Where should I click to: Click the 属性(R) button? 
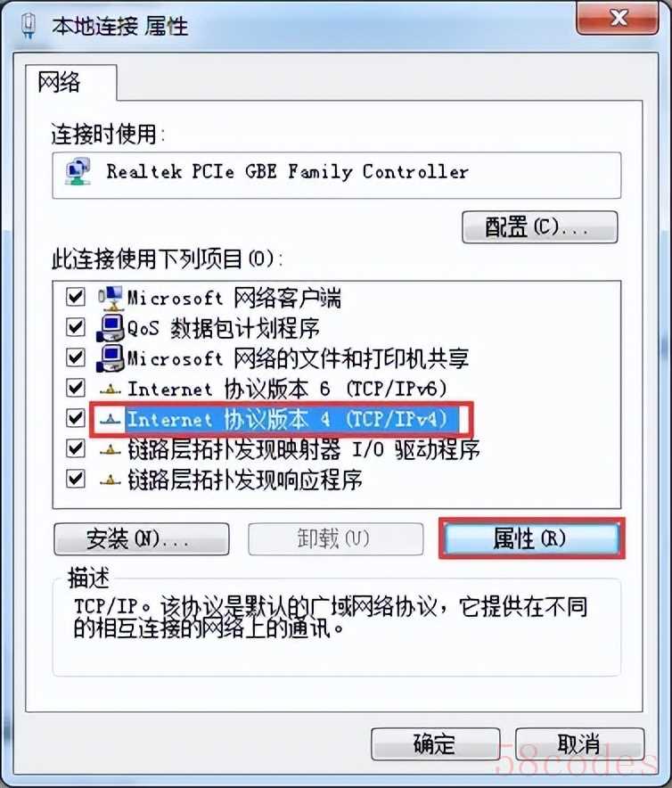(532, 538)
